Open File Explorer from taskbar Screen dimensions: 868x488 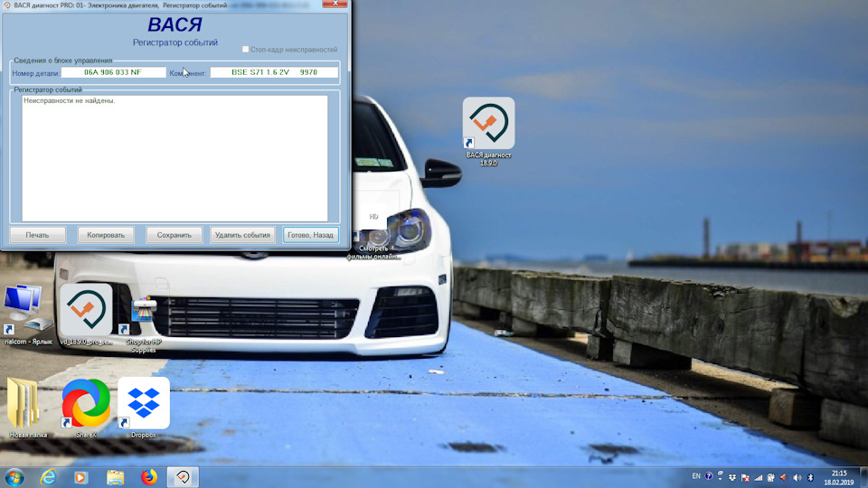click(x=115, y=477)
